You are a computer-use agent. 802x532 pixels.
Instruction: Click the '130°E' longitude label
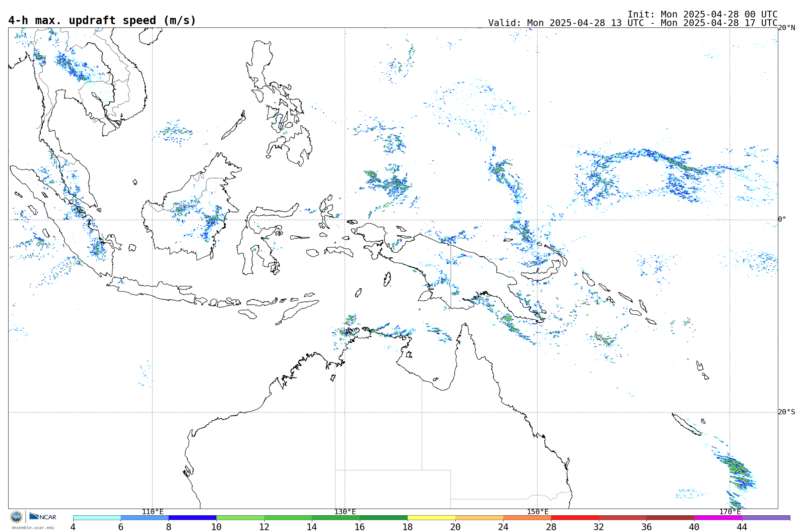(345, 512)
